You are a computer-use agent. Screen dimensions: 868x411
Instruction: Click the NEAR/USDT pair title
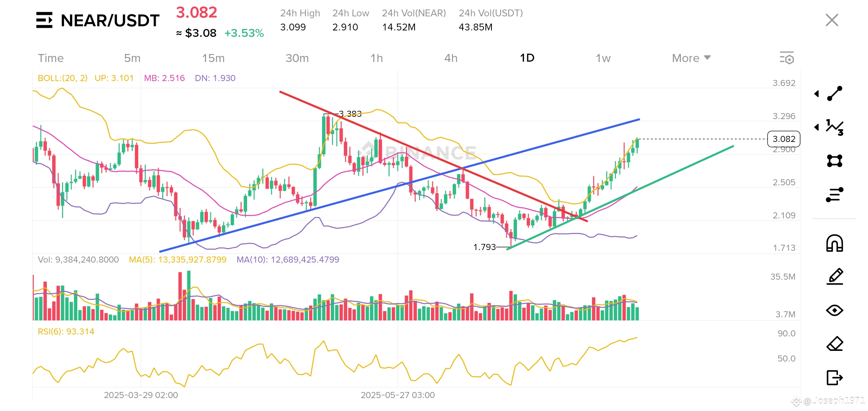click(110, 20)
